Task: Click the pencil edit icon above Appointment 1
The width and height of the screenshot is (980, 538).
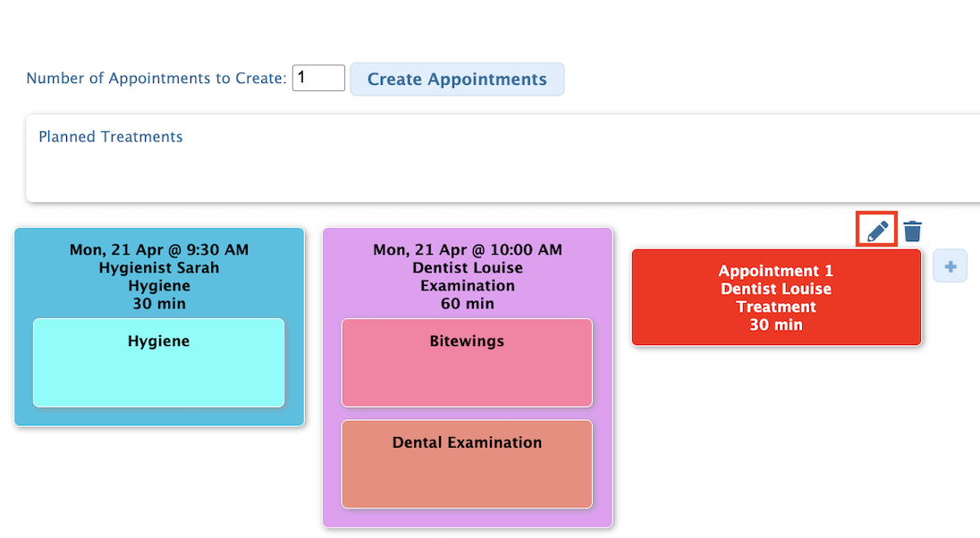Action: click(x=877, y=231)
